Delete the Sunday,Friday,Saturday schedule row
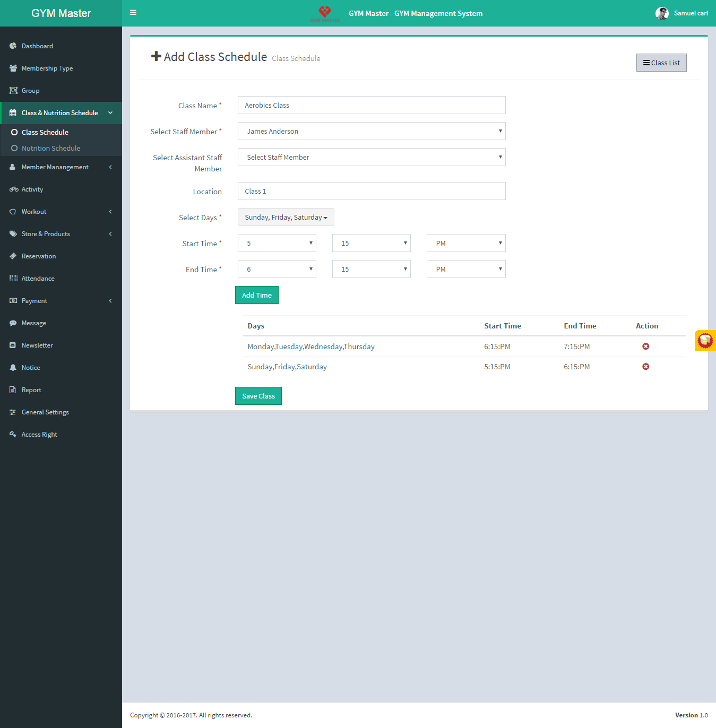Screen dimensions: 716x728 pos(646,367)
